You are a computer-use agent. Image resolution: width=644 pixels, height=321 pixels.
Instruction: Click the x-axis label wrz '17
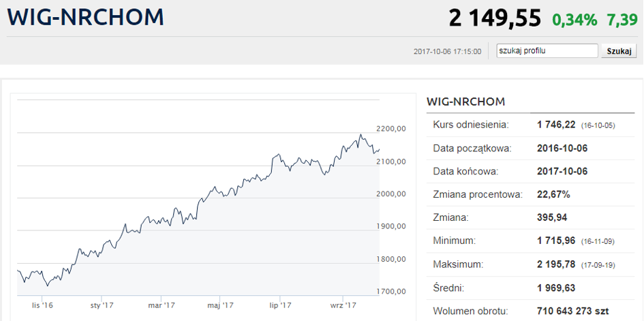coord(343,305)
